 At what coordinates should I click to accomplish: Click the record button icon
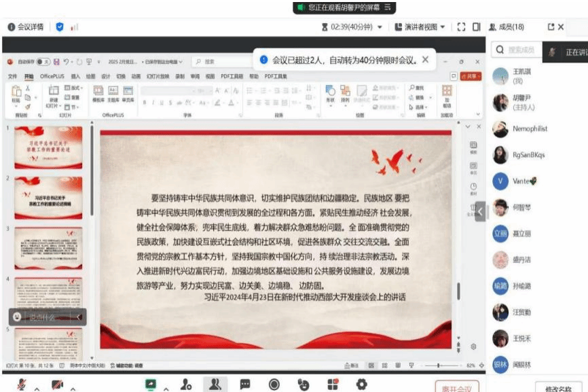point(274,385)
